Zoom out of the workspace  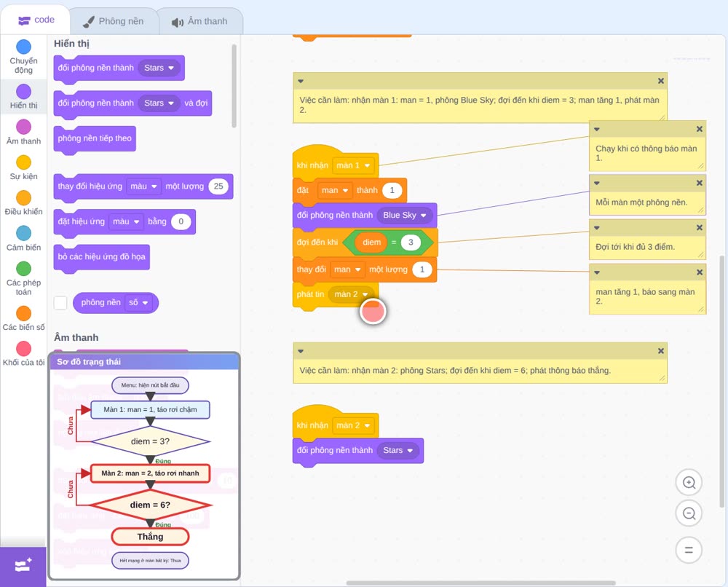(x=689, y=513)
